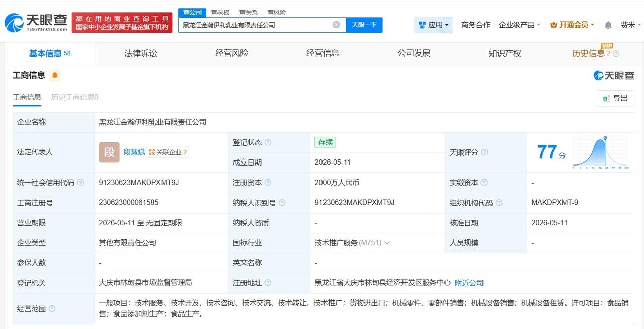Click the 段 avatar of legal representative

click(109, 152)
